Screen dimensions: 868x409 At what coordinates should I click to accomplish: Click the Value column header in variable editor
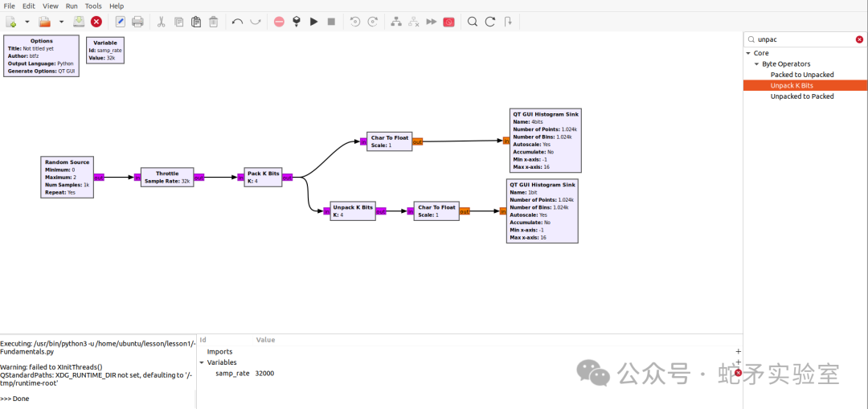click(265, 340)
